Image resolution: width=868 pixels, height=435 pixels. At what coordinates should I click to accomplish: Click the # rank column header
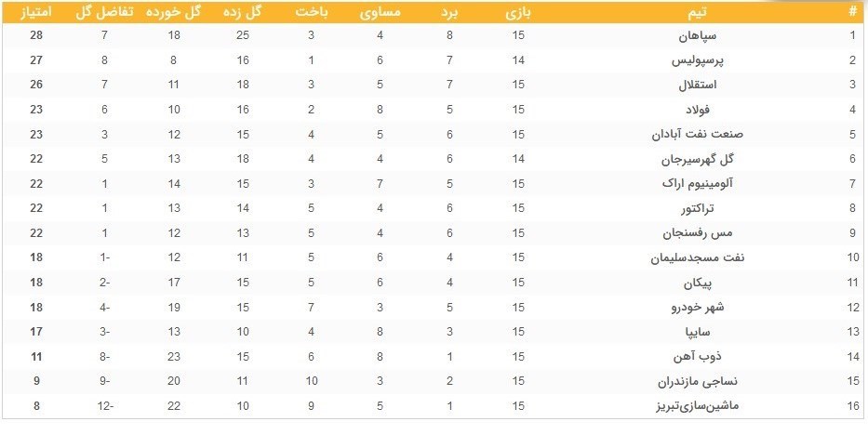pos(852,12)
